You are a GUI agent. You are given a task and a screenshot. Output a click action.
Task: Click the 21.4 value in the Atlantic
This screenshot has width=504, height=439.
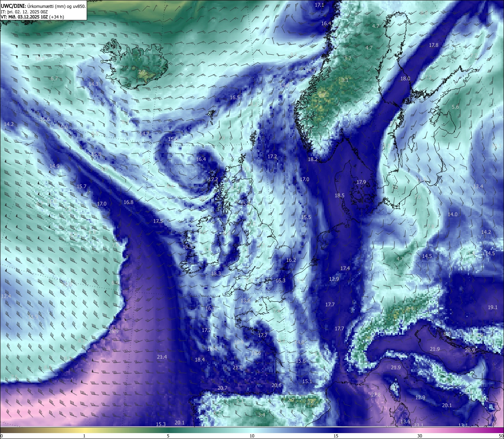coord(162,357)
